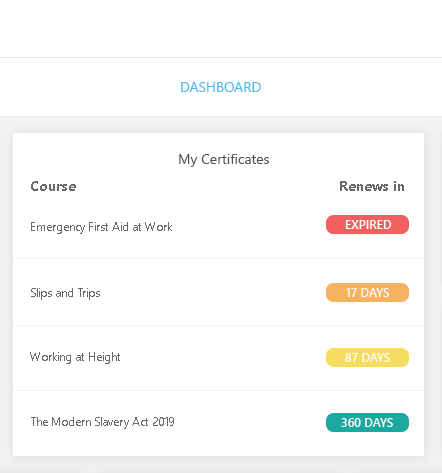Open the Slips and Trips course
This screenshot has height=473, width=442.
click(65, 293)
